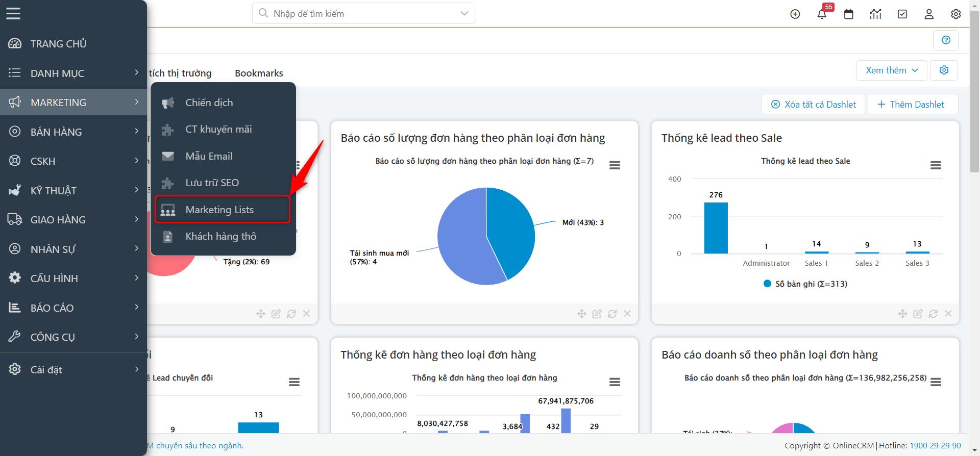
Task: Select Lưu trữ SEO submenu item
Action: (x=223, y=183)
